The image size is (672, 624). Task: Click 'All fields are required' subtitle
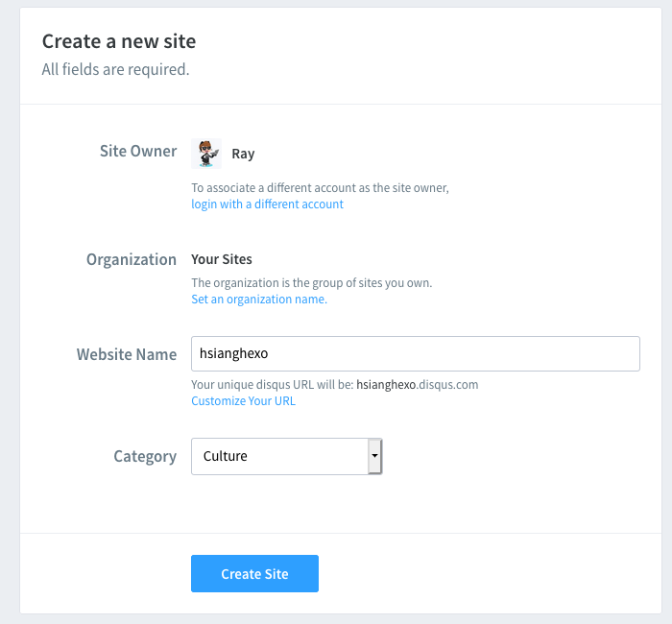(x=115, y=69)
